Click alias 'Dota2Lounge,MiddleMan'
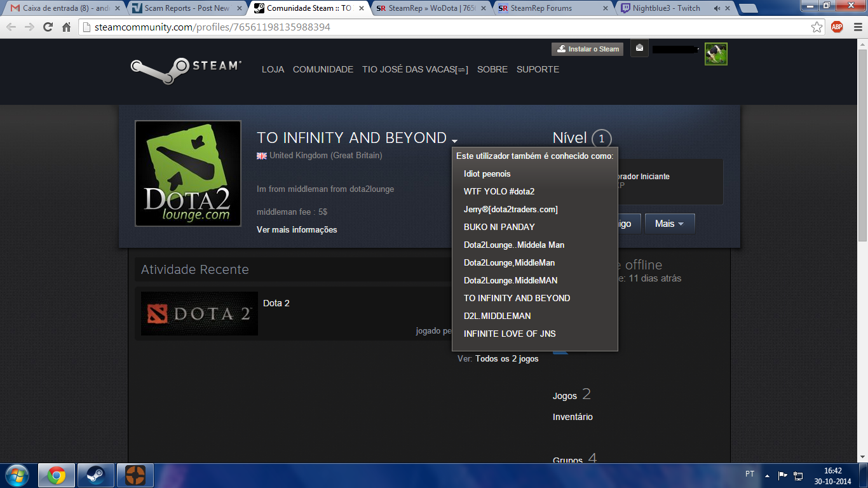 [509, 262]
